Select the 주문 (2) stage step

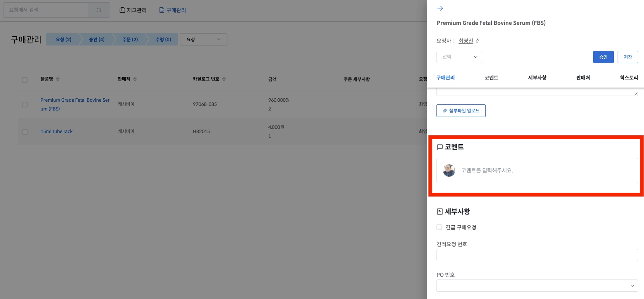click(130, 39)
